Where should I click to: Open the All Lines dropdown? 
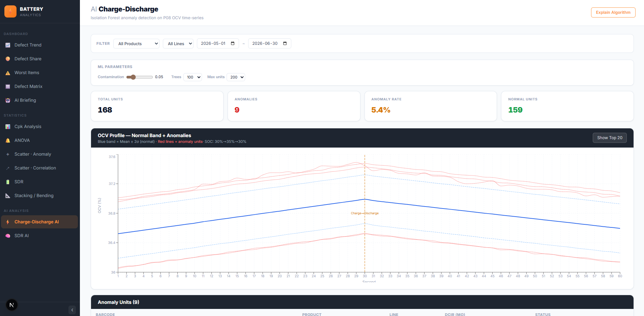point(178,44)
